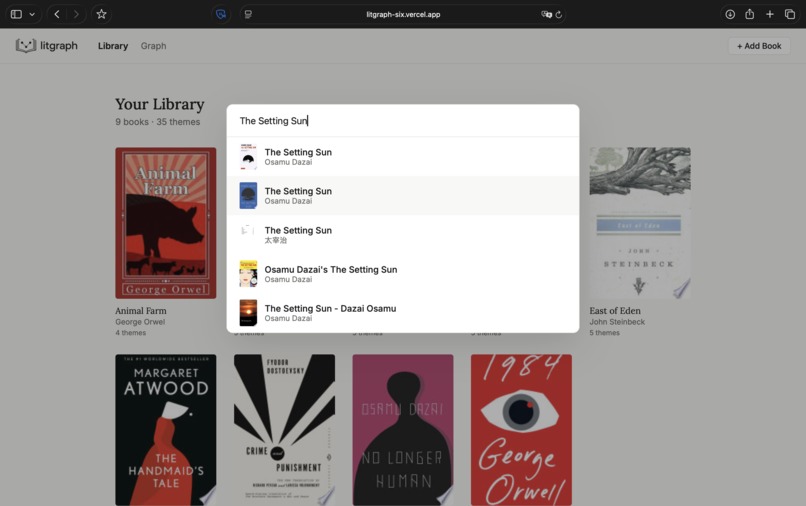The width and height of the screenshot is (806, 506).
Task: Click the litgraph logo
Action: (x=47, y=46)
